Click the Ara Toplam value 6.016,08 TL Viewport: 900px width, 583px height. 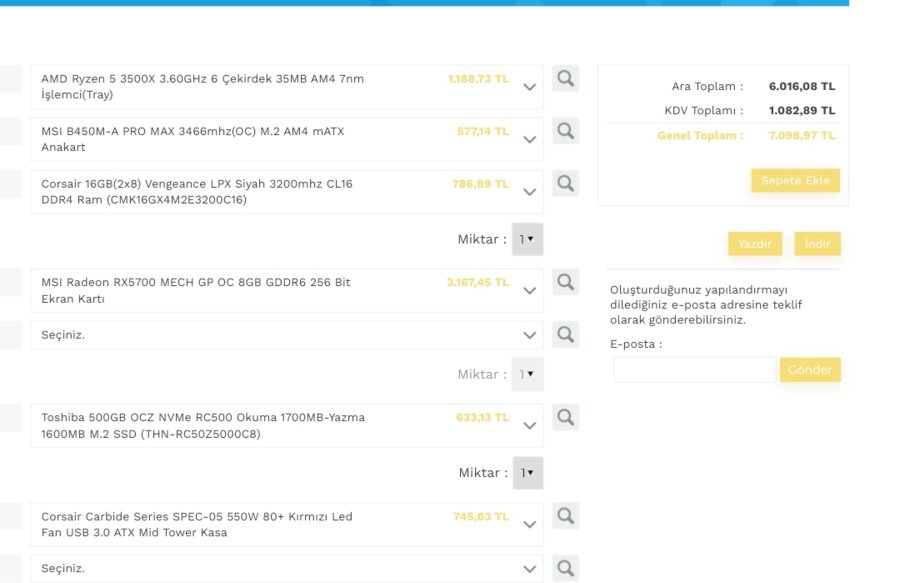pos(802,86)
